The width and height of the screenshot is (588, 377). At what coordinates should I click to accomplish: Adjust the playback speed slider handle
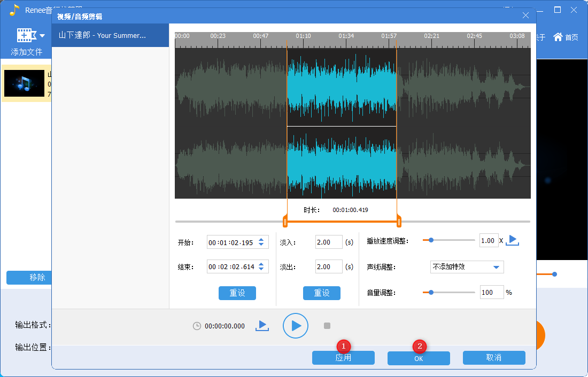(x=431, y=240)
